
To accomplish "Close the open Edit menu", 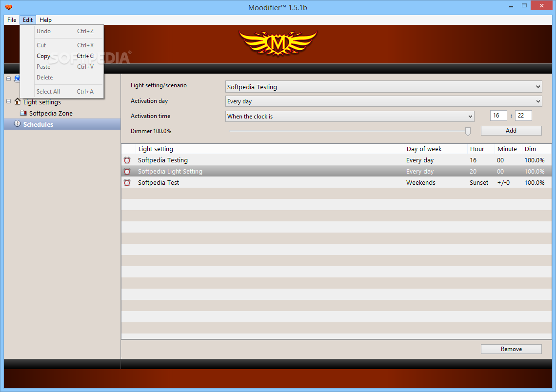I will (x=28, y=20).
